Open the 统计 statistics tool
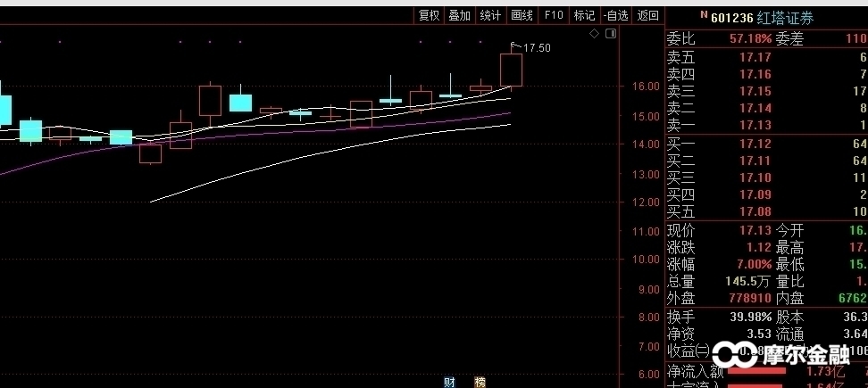This screenshot has height=388, width=868. (x=490, y=15)
